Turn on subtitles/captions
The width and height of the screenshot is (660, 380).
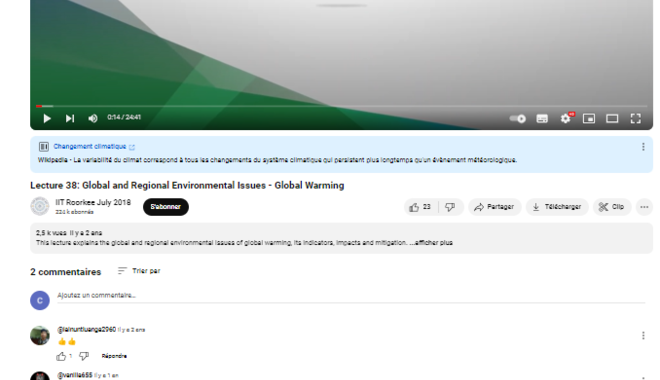coord(542,119)
